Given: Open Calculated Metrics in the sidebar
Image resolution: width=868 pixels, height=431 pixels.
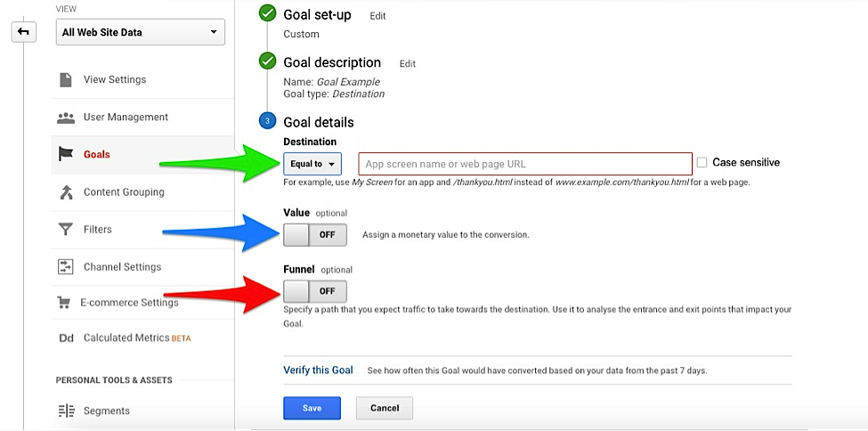Looking at the screenshot, I should click(x=126, y=337).
